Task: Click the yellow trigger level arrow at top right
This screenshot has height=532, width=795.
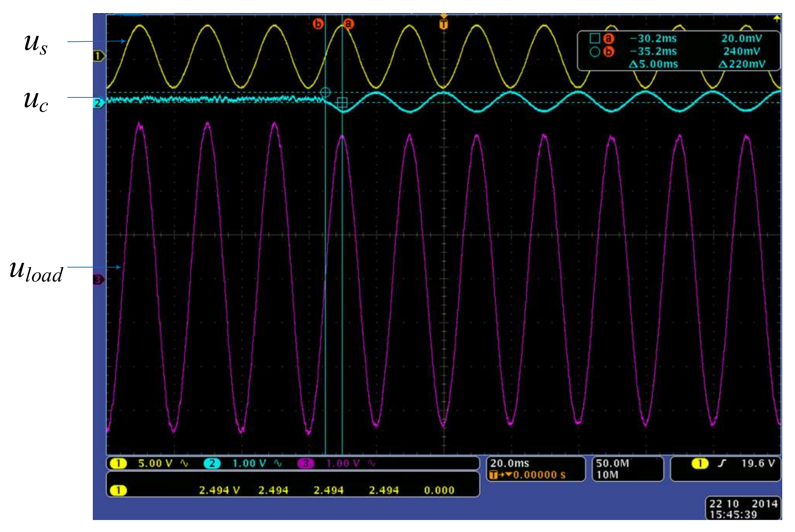Action: tap(776, 18)
